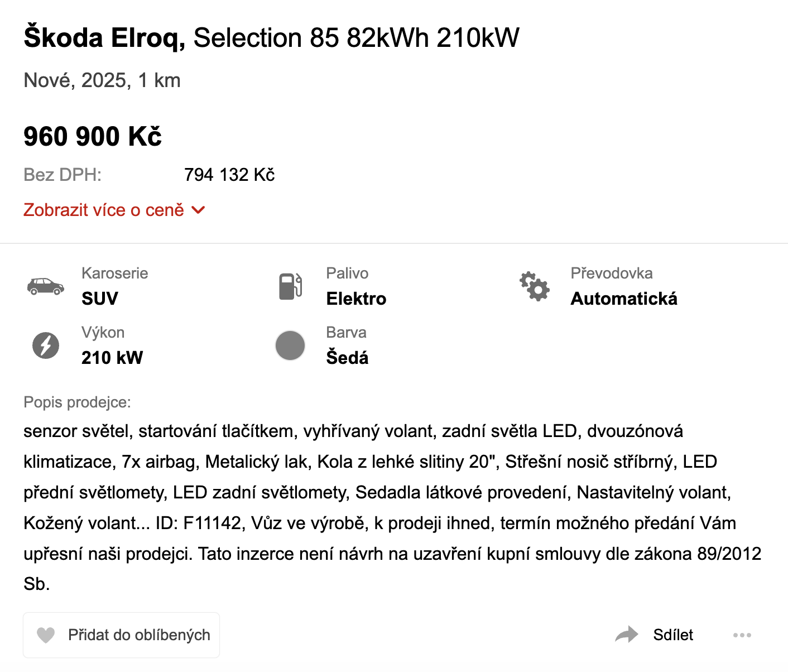The width and height of the screenshot is (788, 672).
Task: Open the three-dots more options menu
Action: click(742, 635)
